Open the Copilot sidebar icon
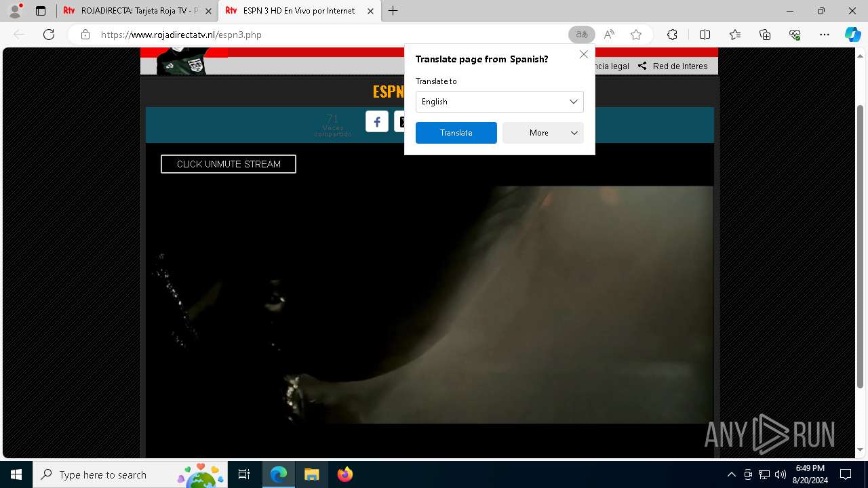The height and width of the screenshot is (488, 868). pyautogui.click(x=852, y=35)
